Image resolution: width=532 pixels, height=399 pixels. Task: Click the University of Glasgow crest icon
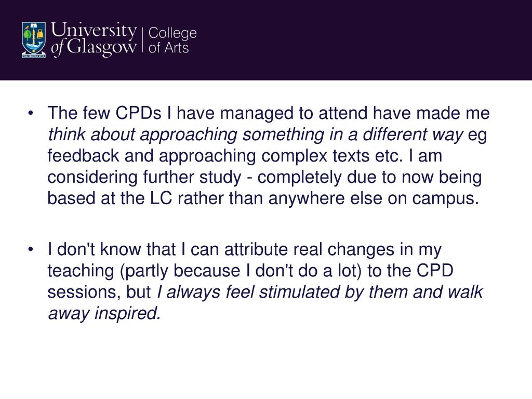click(x=33, y=40)
